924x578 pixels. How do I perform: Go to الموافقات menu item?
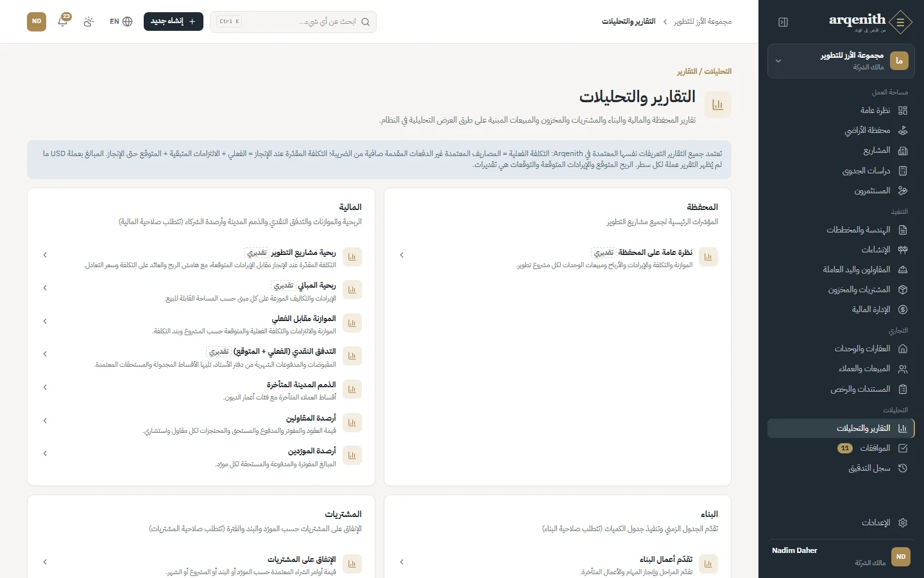click(841, 448)
